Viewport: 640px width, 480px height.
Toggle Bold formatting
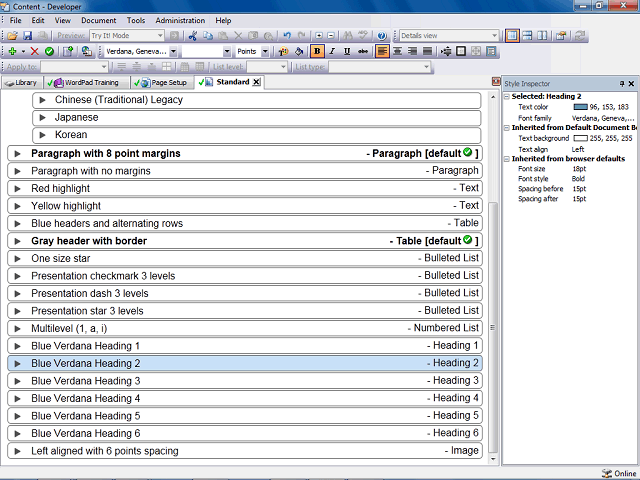[x=317, y=51]
